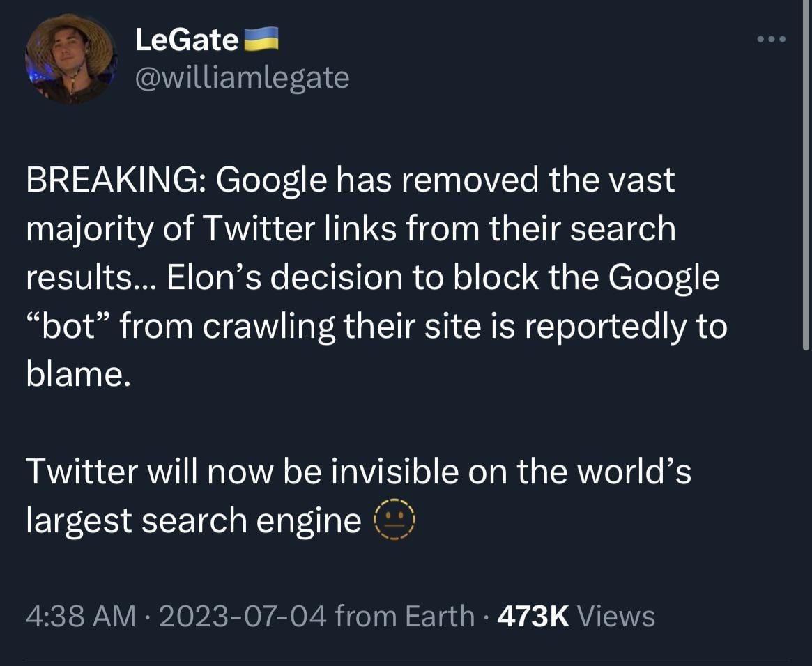
Task: Open the three-dot more options menu
Action: (x=772, y=39)
